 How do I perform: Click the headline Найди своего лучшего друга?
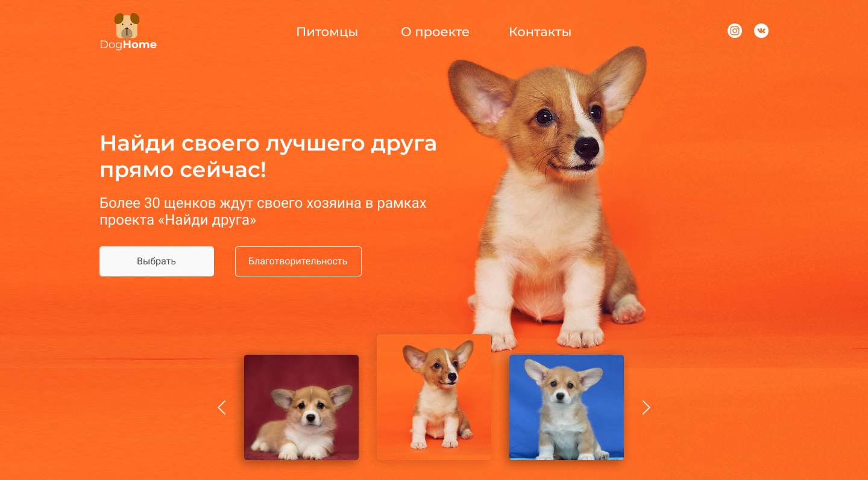tap(268, 144)
